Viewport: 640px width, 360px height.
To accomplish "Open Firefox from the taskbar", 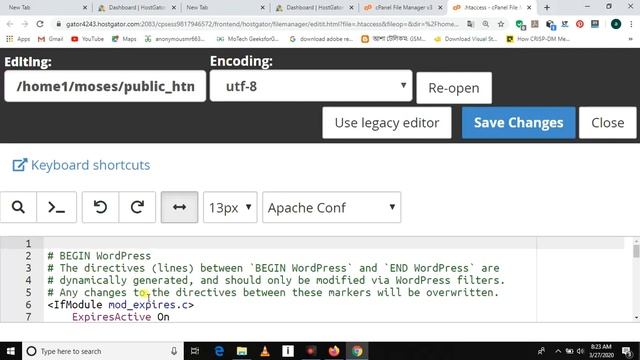I will pos(334,351).
